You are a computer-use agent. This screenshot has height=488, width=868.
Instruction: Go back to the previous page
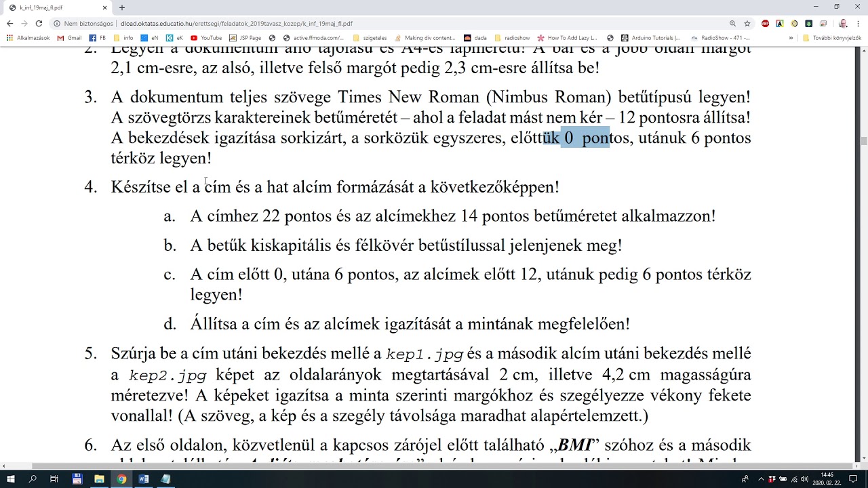[9, 23]
